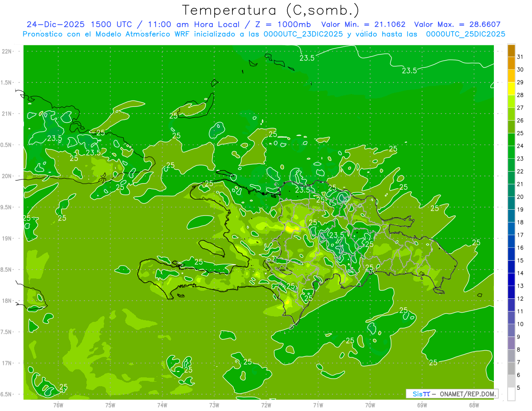Pick the legend swatch between 21 and 22
The width and height of the screenshot is (532, 411).
(511, 178)
